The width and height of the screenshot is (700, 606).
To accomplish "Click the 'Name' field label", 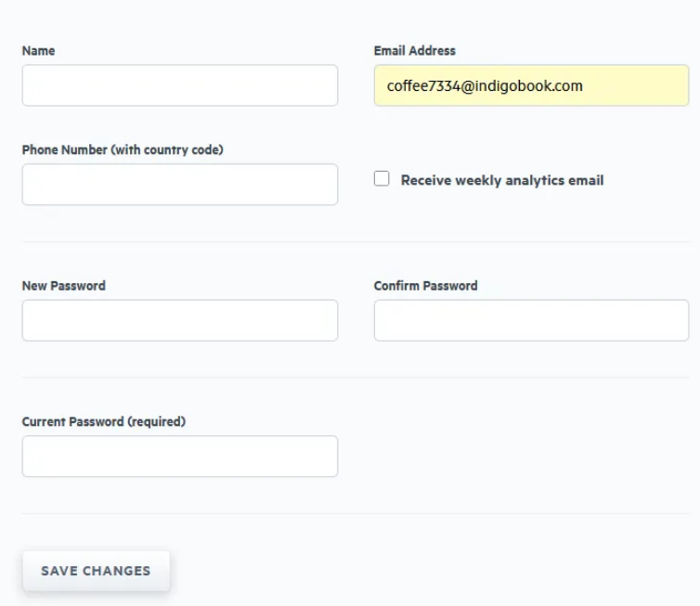I will coord(38,51).
